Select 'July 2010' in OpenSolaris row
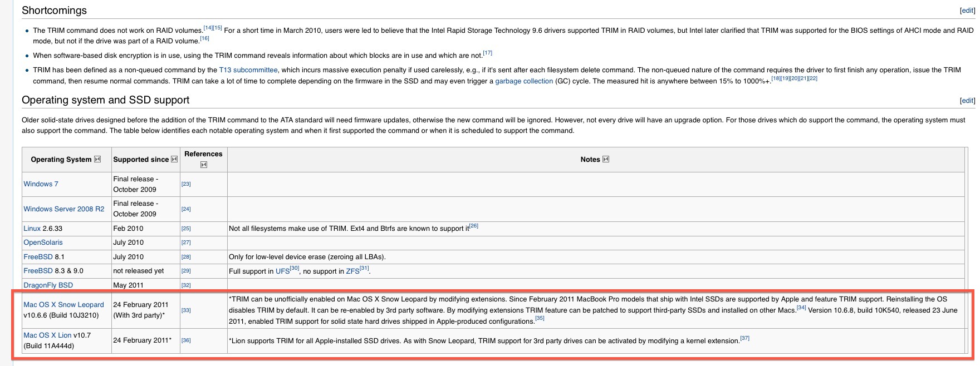This screenshot has width=980, height=366. pyautogui.click(x=128, y=243)
